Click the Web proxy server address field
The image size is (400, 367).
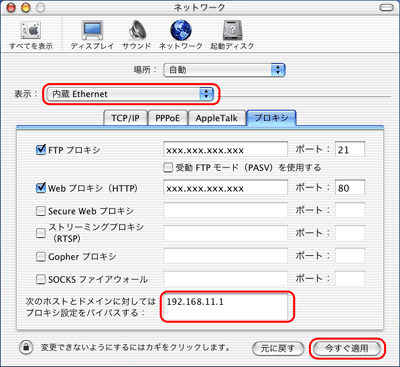(225, 188)
